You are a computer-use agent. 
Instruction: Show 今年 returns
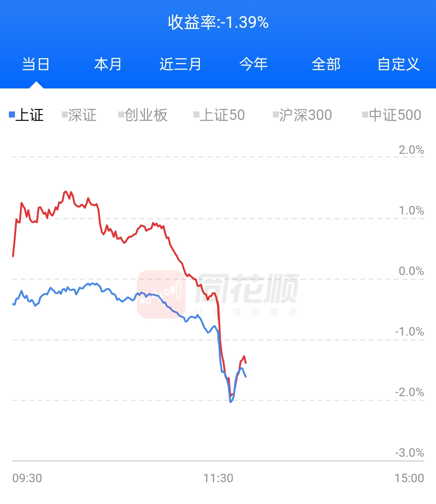tap(254, 64)
